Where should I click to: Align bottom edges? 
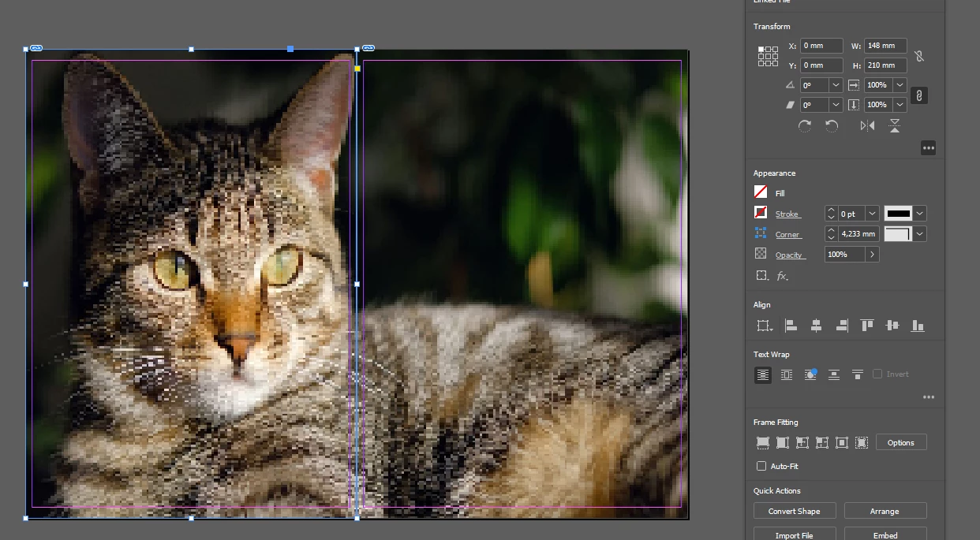[918, 326]
